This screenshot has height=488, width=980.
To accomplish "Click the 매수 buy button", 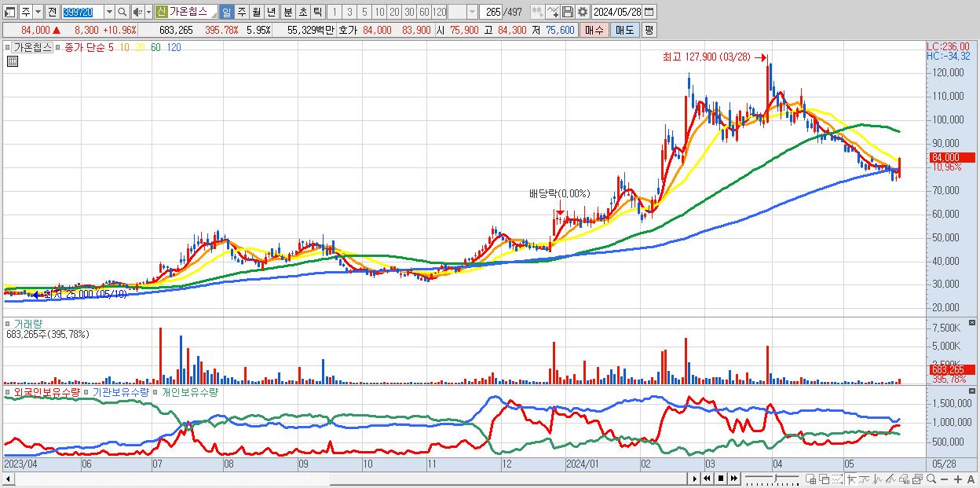I will [594, 30].
